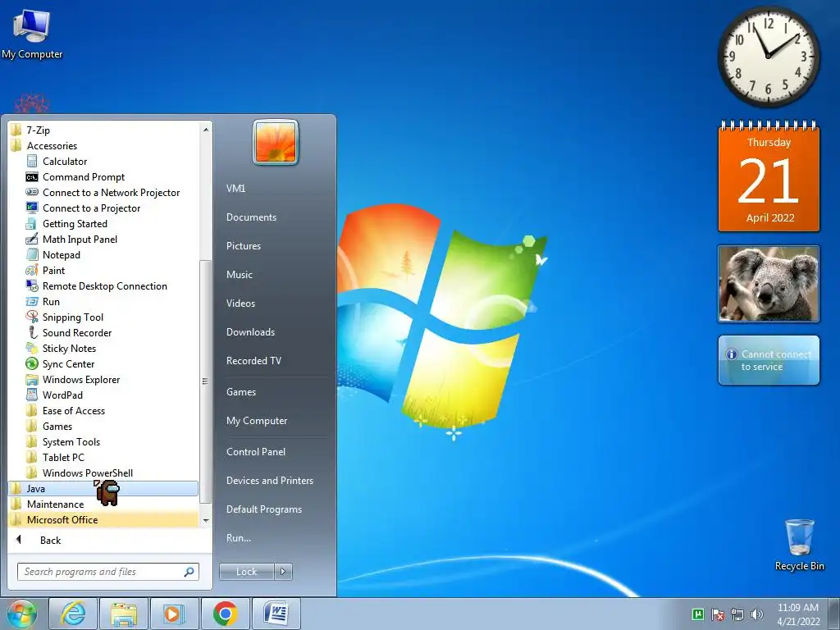Open Downloads from Start menu
Screen dimensions: 840x630
[x=250, y=332]
